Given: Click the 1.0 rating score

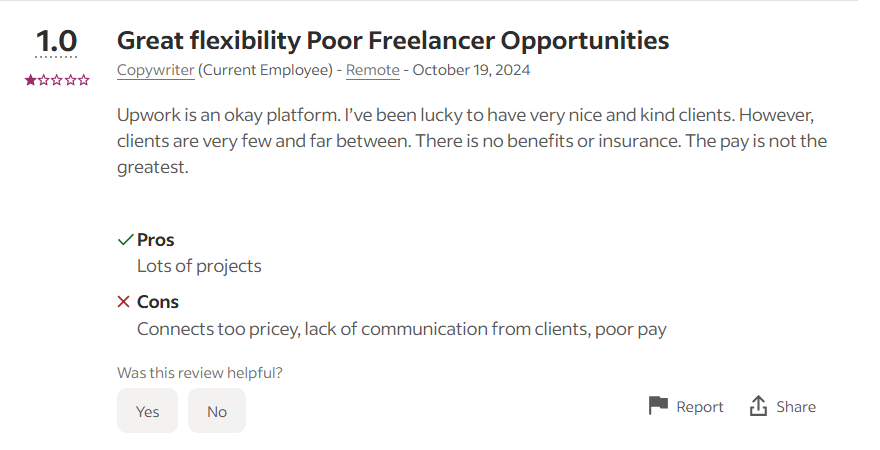Looking at the screenshot, I should [x=57, y=42].
